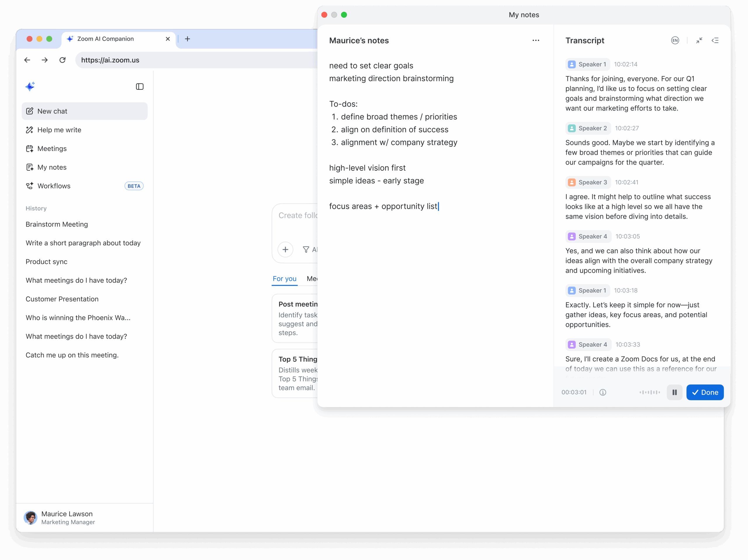Click Speaker 1 tag at 10:03:18
The width and height of the screenshot is (748, 560).
tap(588, 290)
